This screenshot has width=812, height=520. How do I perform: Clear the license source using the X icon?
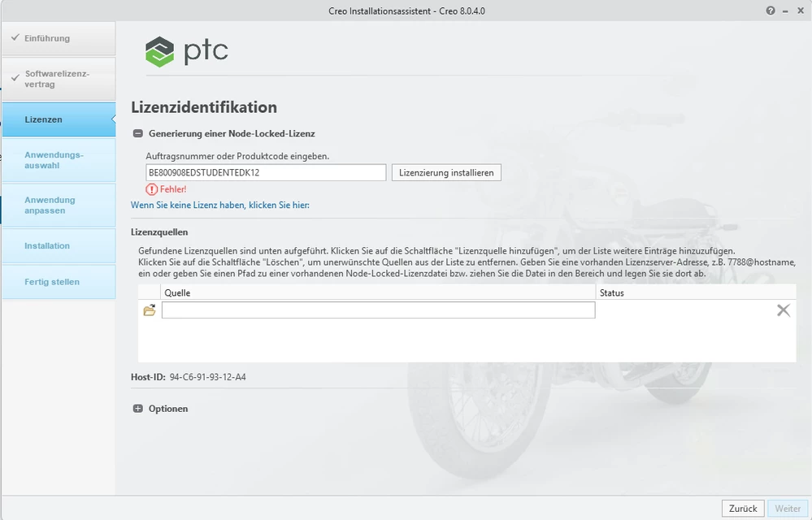pyautogui.click(x=783, y=310)
